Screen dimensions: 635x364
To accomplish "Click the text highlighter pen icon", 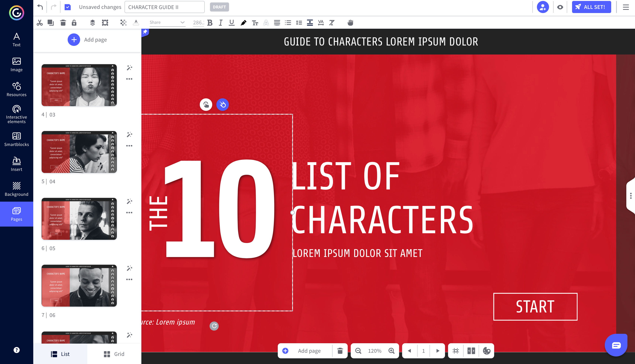I will (243, 23).
